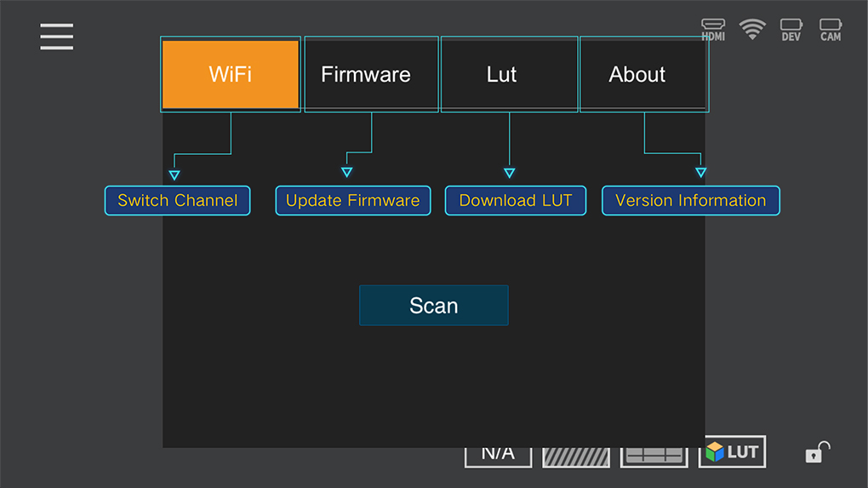The width and height of the screenshot is (868, 488).
Task: Click the HDMI status icon
Action: [x=713, y=30]
